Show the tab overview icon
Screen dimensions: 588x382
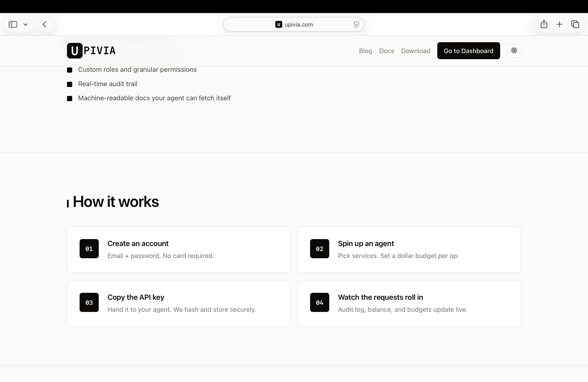pos(575,24)
